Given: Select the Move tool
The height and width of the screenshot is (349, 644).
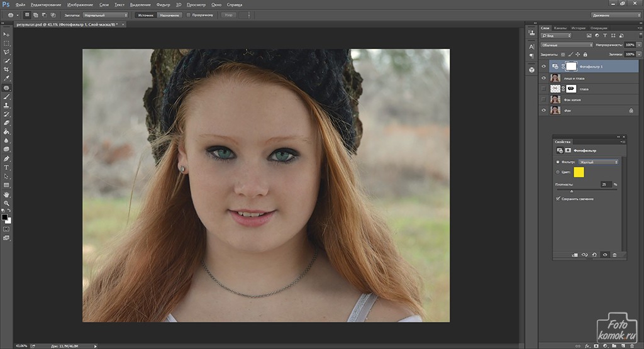Looking at the screenshot, I should point(6,35).
